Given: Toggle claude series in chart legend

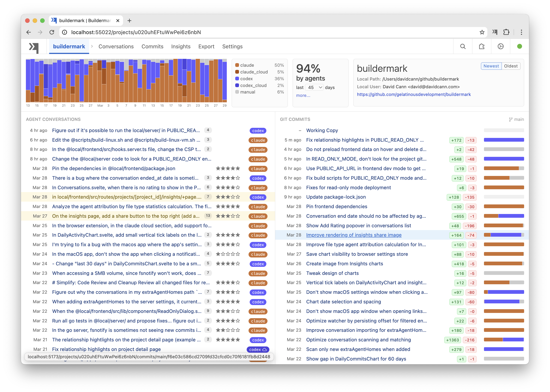Looking at the screenshot, I should [247, 65].
